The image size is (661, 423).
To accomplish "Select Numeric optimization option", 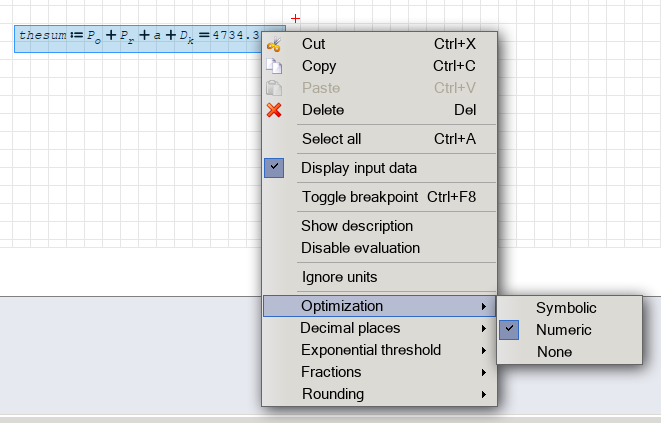I will tap(564, 330).
